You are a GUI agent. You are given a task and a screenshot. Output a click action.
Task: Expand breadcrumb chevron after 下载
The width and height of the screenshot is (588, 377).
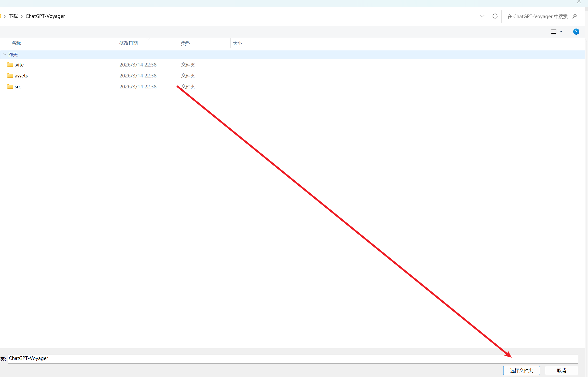22,16
